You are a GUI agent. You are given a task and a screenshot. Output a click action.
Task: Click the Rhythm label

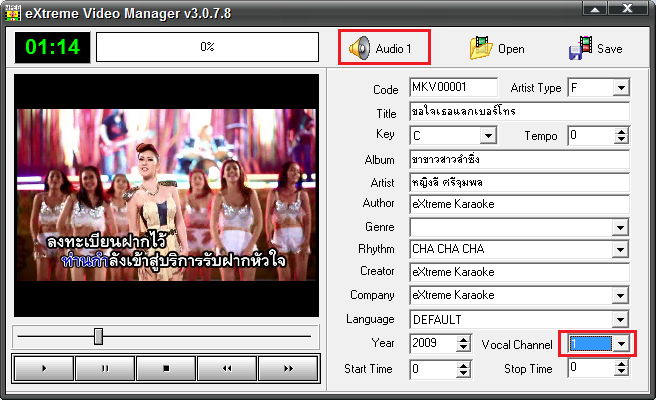tap(376, 249)
